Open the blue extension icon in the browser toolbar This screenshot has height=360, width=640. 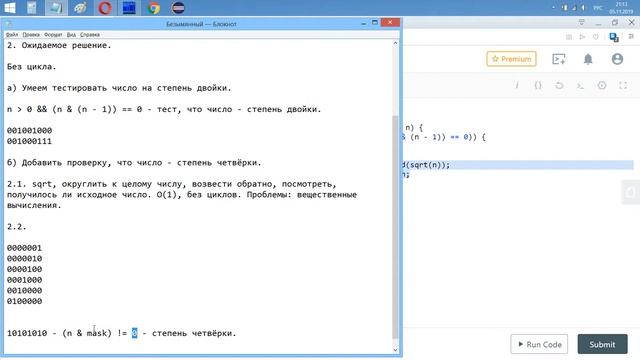tap(614, 38)
